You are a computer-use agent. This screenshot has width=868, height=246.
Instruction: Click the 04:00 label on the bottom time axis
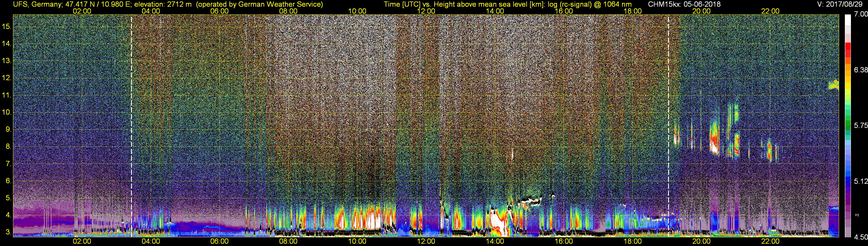coord(151,241)
